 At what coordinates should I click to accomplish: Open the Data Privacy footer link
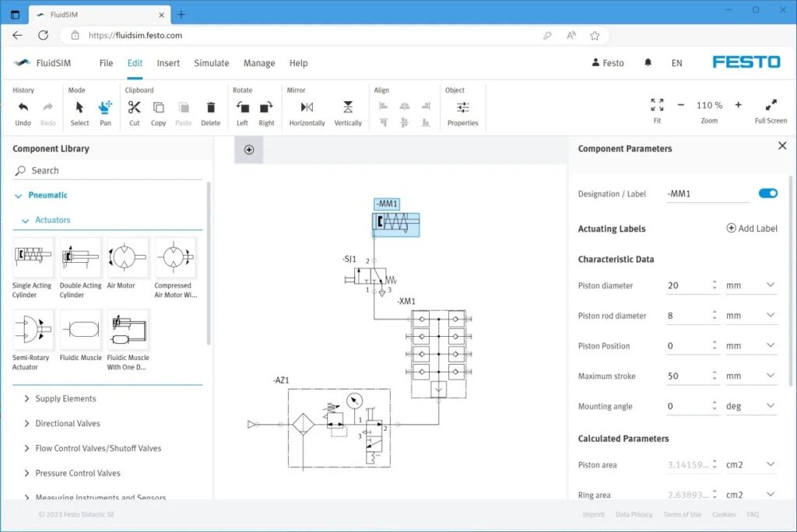[x=634, y=514]
